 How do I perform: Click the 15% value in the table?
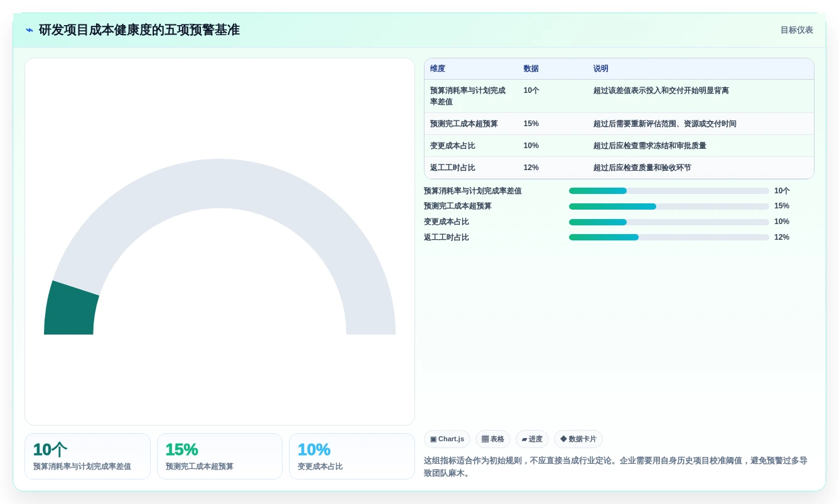pyautogui.click(x=531, y=124)
